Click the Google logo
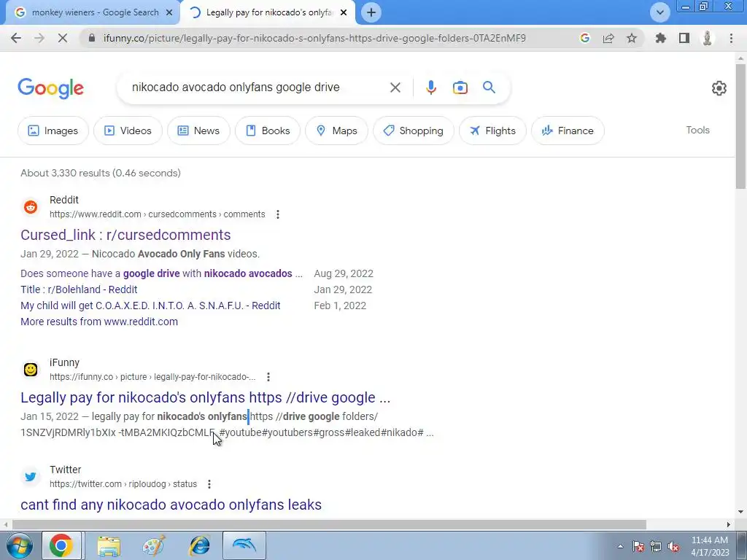The image size is (747, 560). point(50,88)
